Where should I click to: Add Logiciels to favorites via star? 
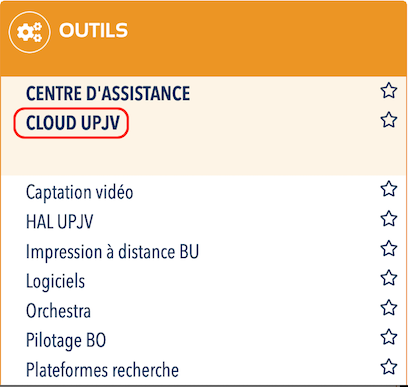tap(389, 278)
